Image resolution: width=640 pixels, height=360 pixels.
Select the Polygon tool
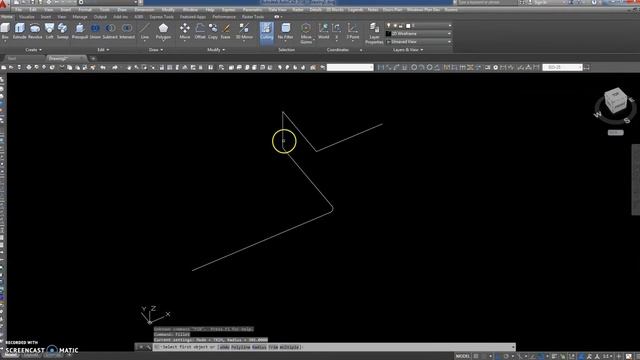163,31
